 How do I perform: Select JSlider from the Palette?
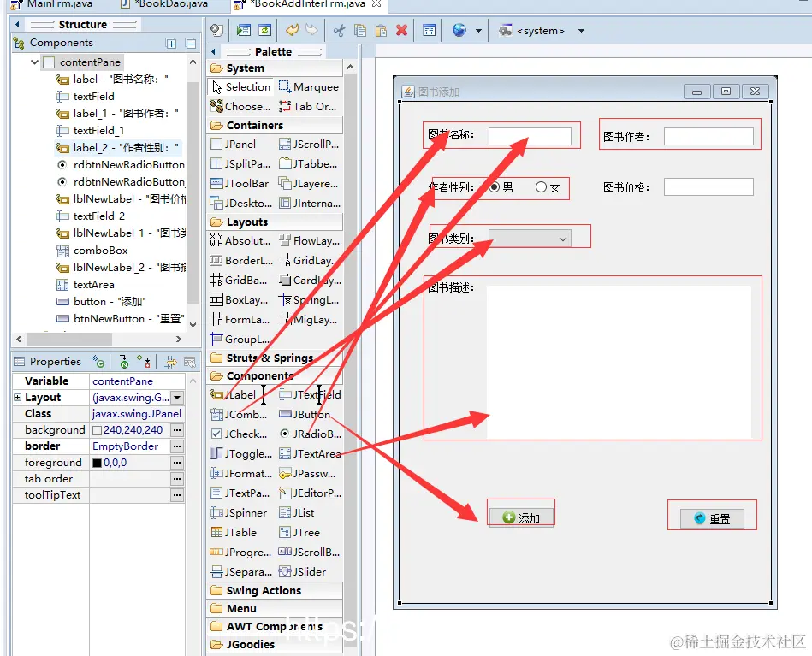(x=302, y=571)
